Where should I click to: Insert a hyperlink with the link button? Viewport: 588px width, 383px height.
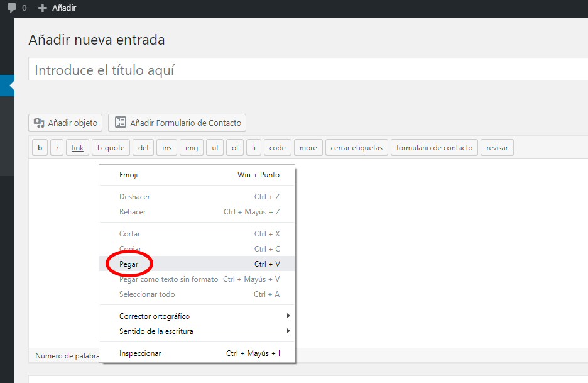click(77, 148)
